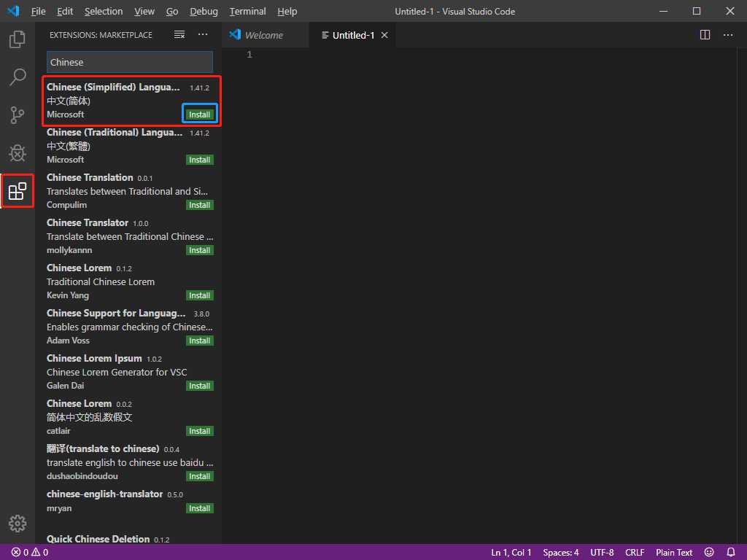Change encoding via UTF-8 status item
Image resolution: width=747 pixels, height=560 pixels.
[602, 553]
